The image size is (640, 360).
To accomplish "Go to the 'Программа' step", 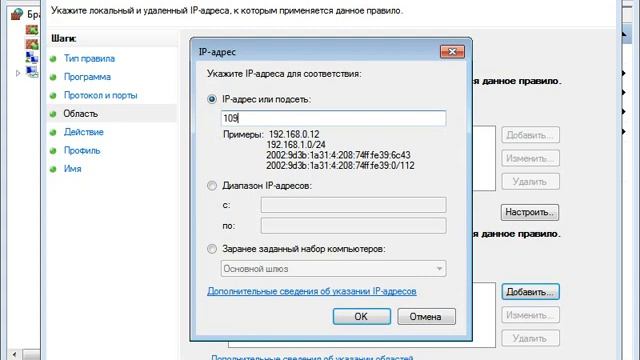I will point(87,77).
